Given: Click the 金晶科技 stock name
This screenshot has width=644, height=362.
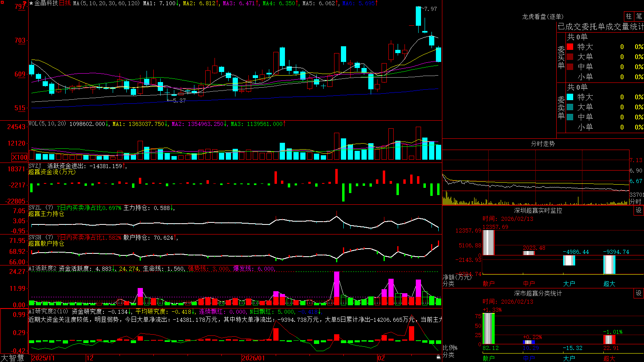Looking at the screenshot, I should coord(46,3).
